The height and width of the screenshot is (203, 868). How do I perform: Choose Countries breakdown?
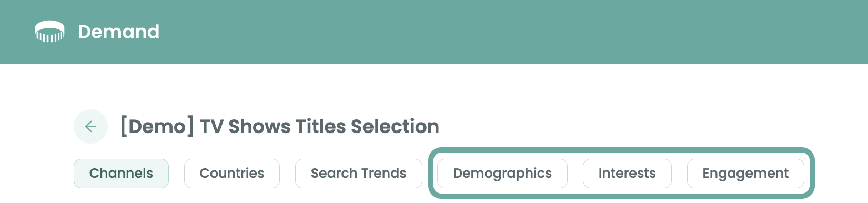(x=232, y=174)
